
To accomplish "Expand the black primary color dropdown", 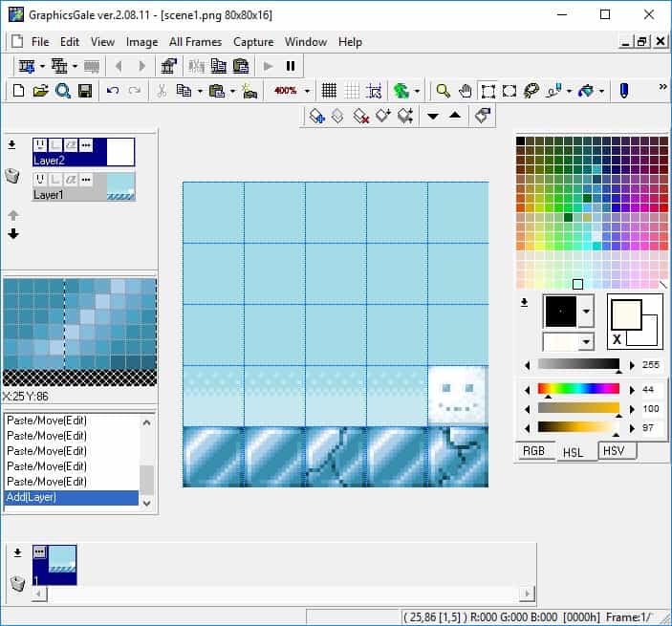I will click(x=586, y=312).
